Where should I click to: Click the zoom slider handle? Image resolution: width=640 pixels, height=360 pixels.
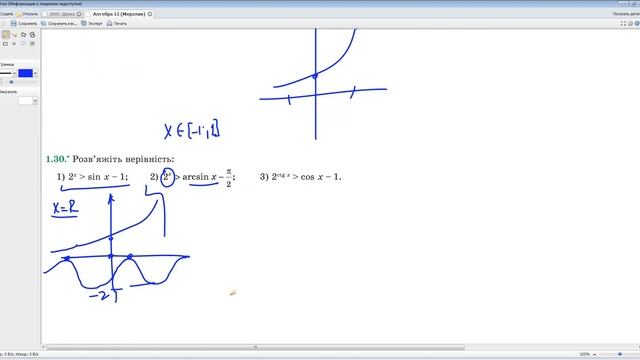pos(620,354)
